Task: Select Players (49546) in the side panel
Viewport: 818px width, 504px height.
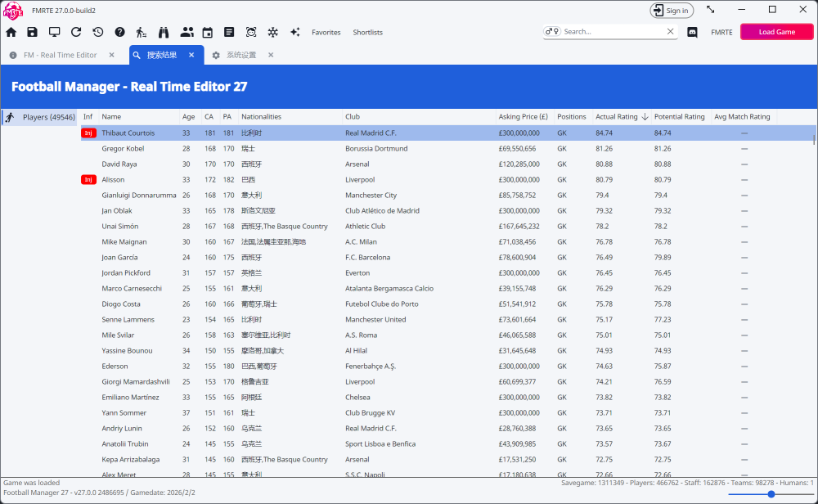Action: pos(39,117)
